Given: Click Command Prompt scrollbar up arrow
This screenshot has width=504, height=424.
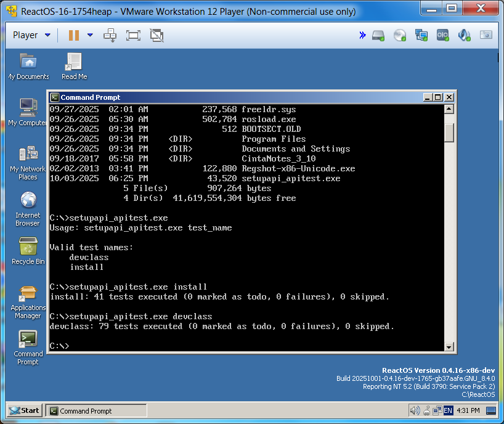Looking at the screenshot, I should point(449,110).
